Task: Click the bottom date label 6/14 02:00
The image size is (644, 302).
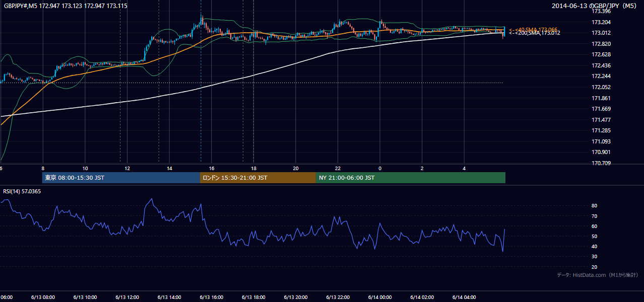Action: click(x=422, y=297)
